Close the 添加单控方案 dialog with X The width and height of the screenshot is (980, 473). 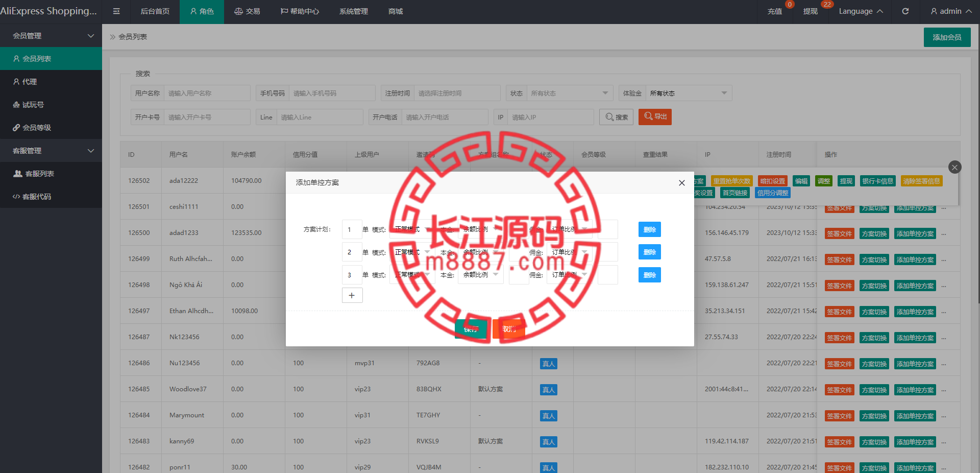pyautogui.click(x=681, y=183)
